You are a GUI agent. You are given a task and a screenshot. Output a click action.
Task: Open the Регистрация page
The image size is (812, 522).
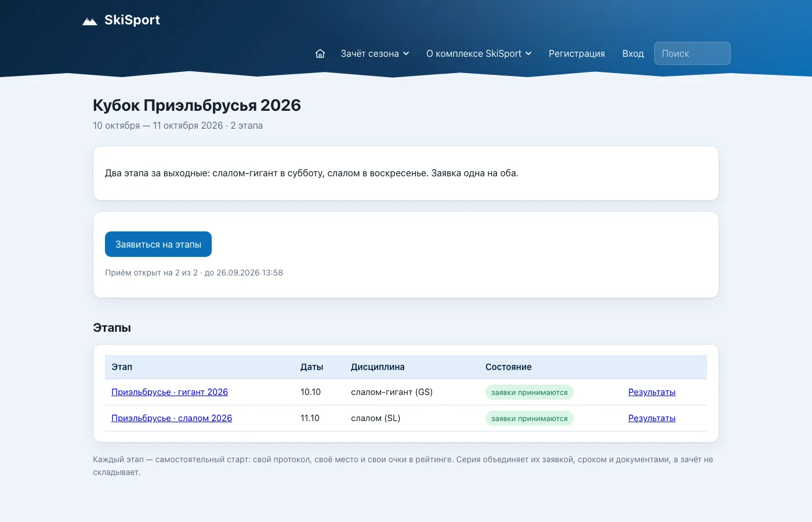577,53
